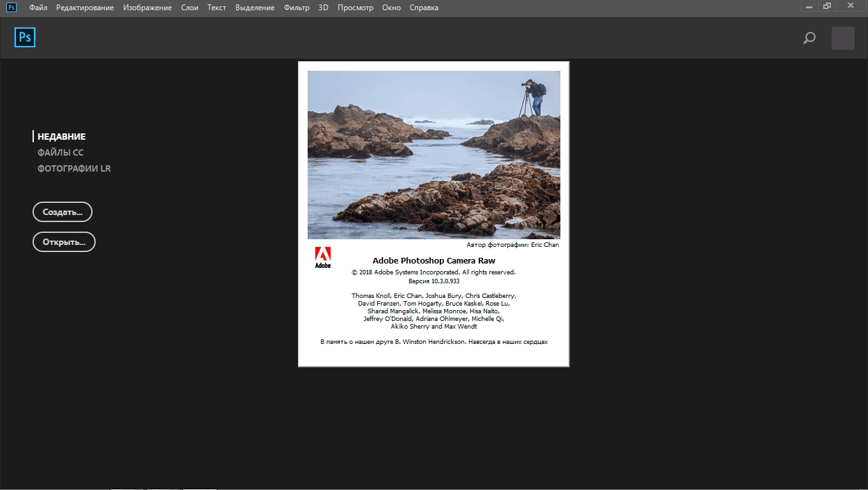Open the Фильтр menu
The height and width of the screenshot is (490, 868).
pos(297,8)
